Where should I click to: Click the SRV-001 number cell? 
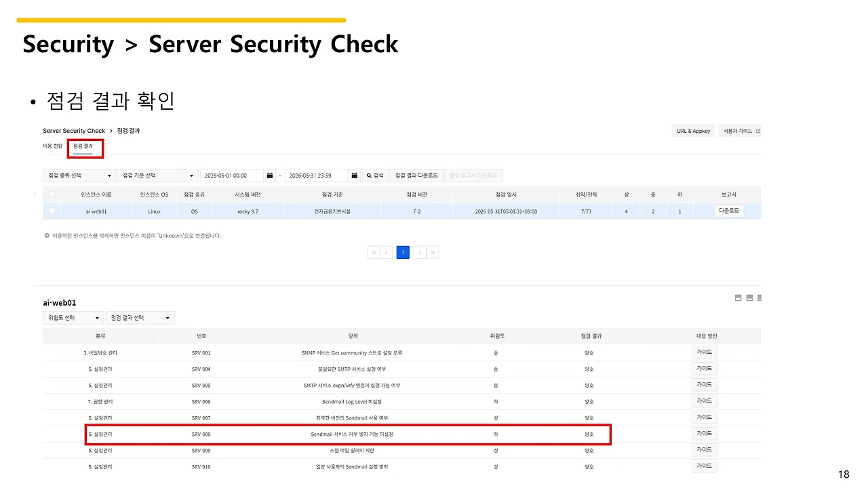pyautogui.click(x=201, y=353)
